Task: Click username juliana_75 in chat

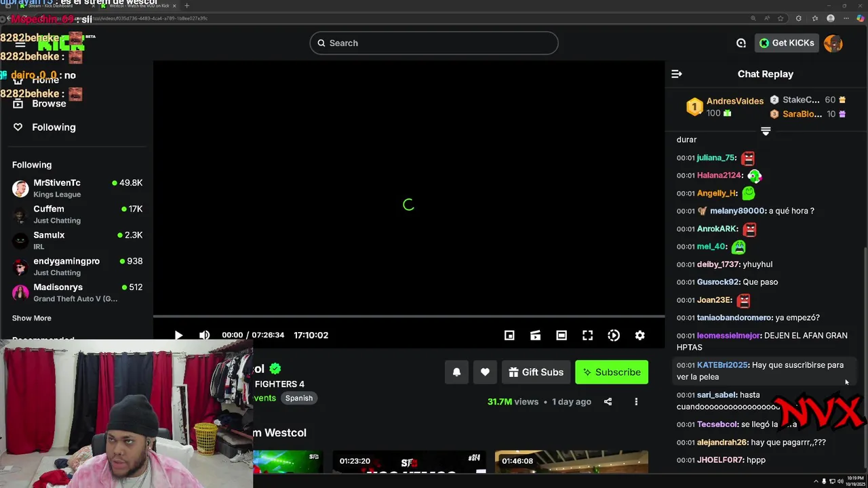Action: tap(716, 157)
